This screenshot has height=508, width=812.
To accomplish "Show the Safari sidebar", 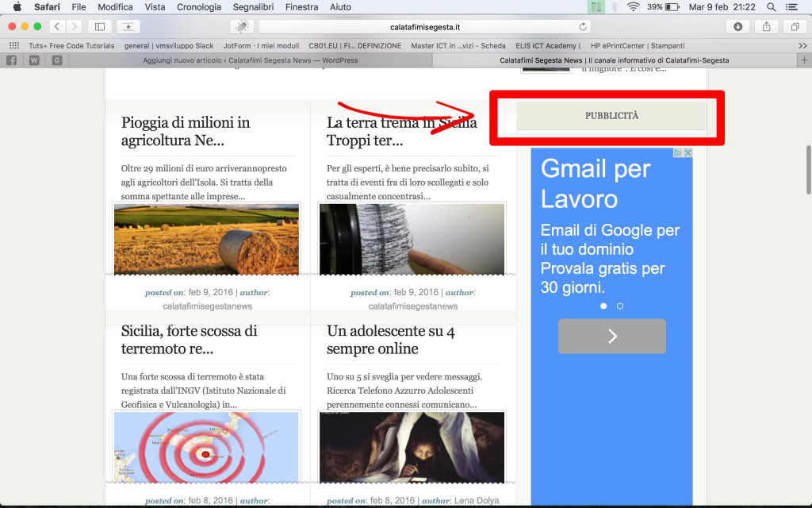I will [x=100, y=26].
